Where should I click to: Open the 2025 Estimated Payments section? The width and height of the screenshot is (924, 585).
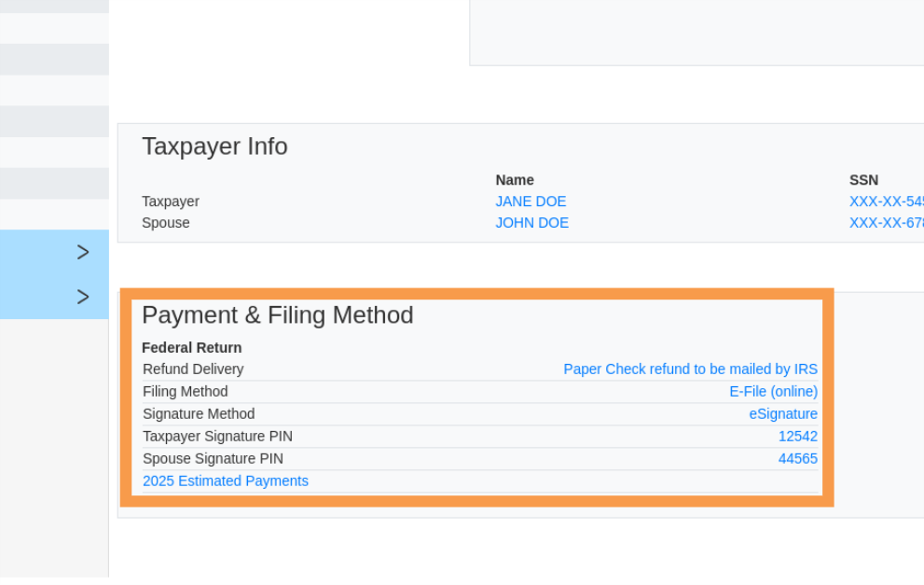coord(225,481)
